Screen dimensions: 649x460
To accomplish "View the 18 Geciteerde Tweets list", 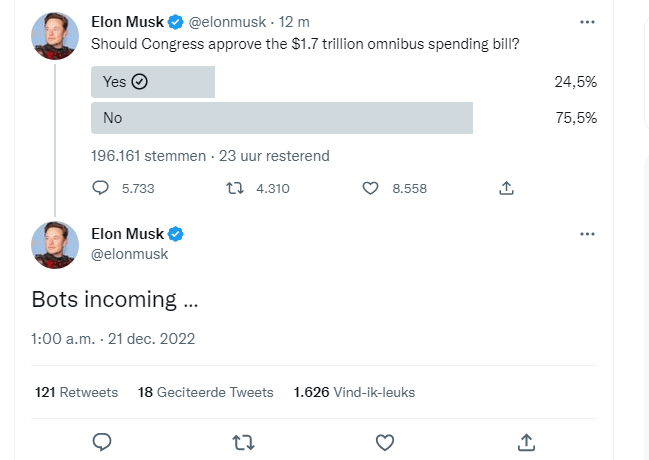I will 206,392.
